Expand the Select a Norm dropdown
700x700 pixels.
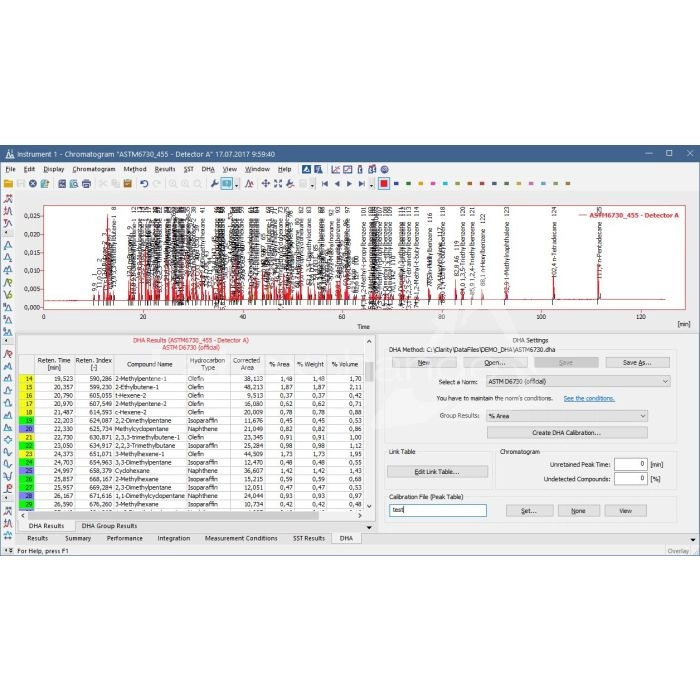[576, 381]
